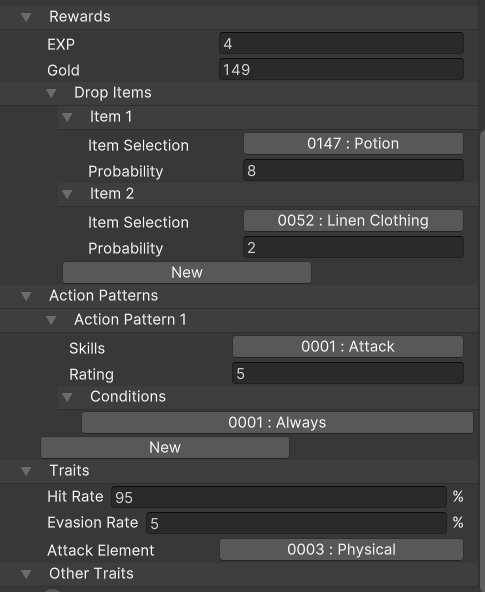
Task: Collapse the Drop Items foldout
Action: coord(51,93)
